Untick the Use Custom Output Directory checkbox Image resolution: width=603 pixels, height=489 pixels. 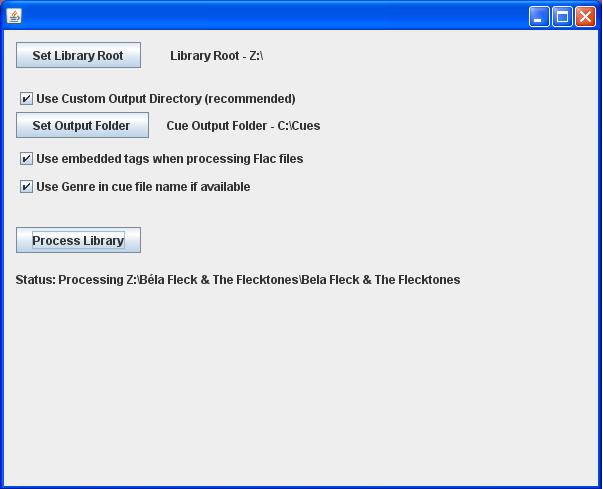(26, 99)
